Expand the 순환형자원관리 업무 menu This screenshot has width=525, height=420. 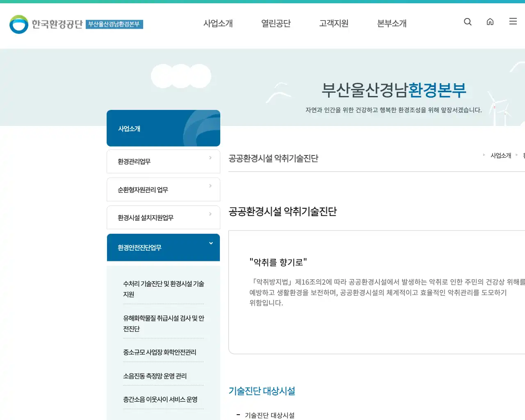tap(163, 189)
